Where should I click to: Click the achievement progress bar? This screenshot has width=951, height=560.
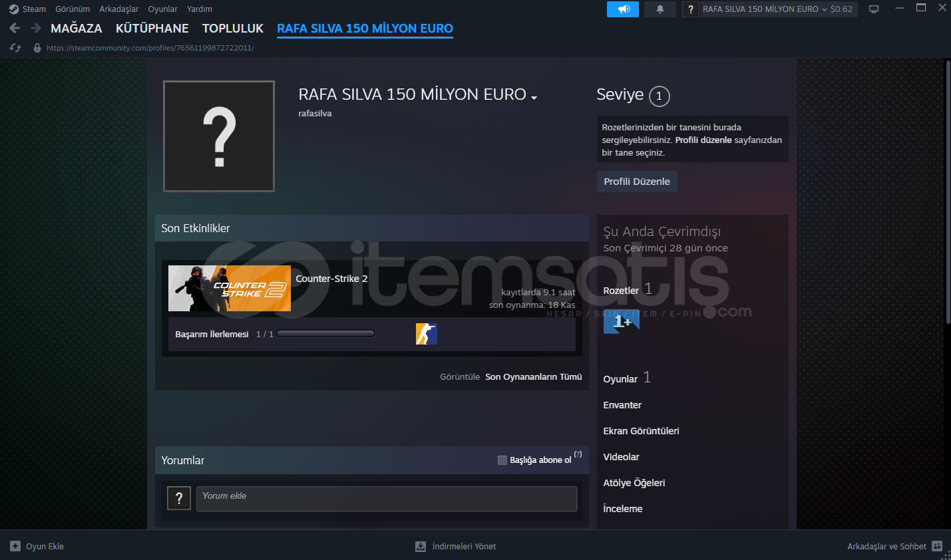point(326,334)
